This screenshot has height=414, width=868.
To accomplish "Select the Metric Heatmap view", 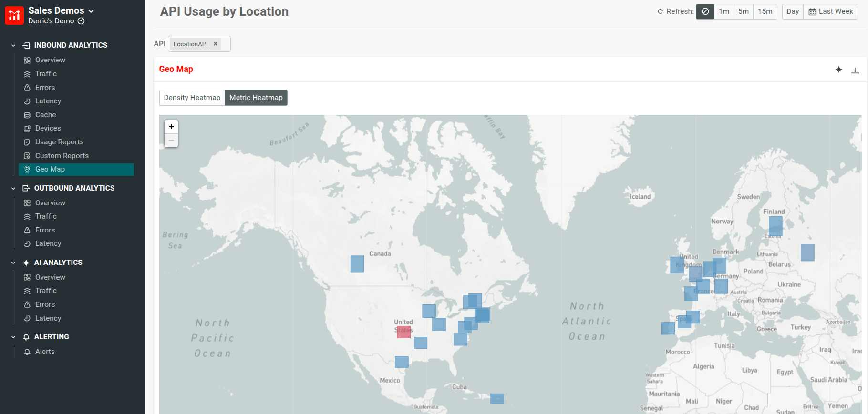I will (256, 98).
